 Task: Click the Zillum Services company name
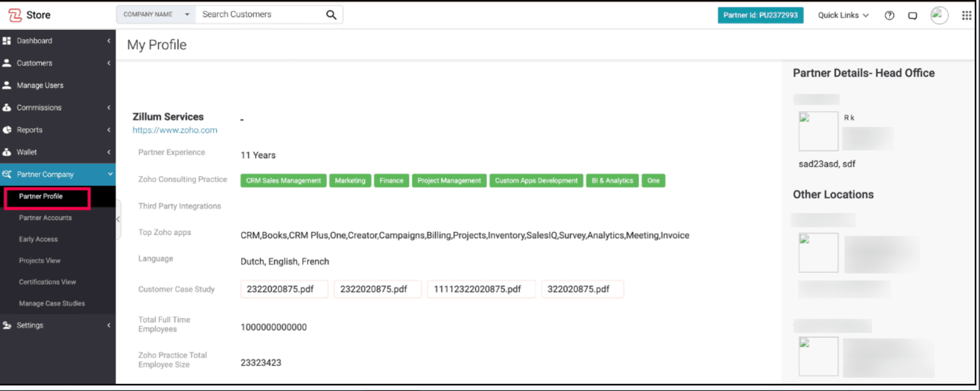168,117
